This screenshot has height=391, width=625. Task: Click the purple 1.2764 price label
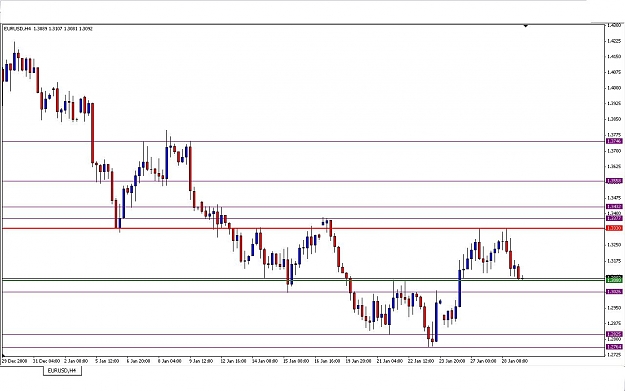pyautogui.click(x=614, y=347)
